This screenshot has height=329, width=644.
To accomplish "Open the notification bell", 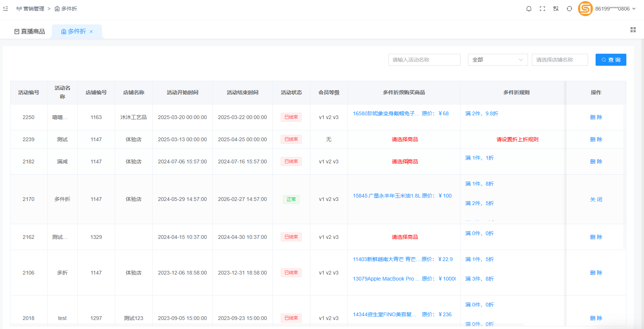I will tap(529, 9).
